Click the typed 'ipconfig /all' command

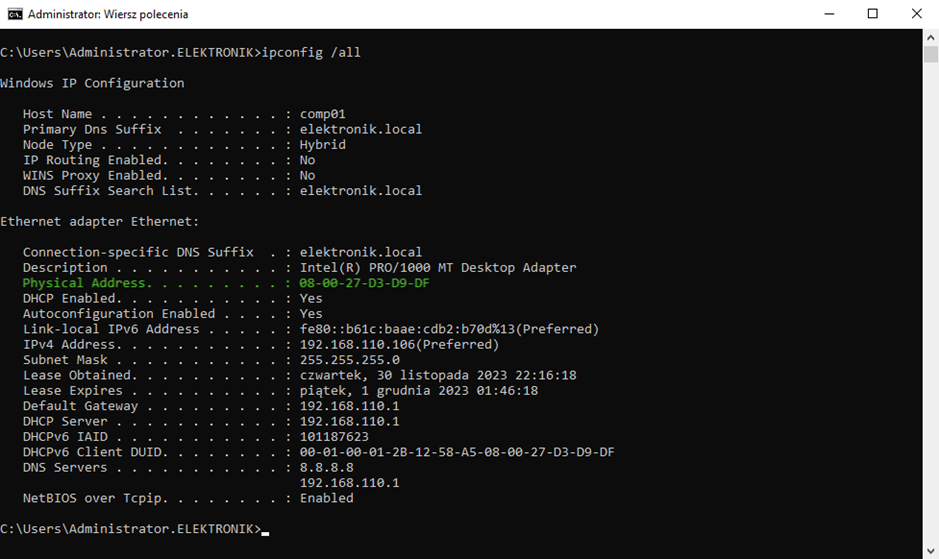[x=311, y=52]
